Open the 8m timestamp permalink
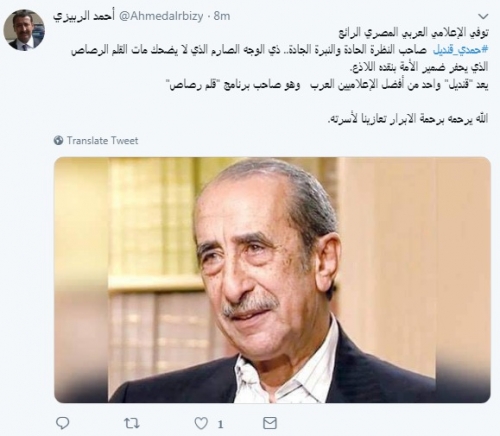 pos(222,16)
